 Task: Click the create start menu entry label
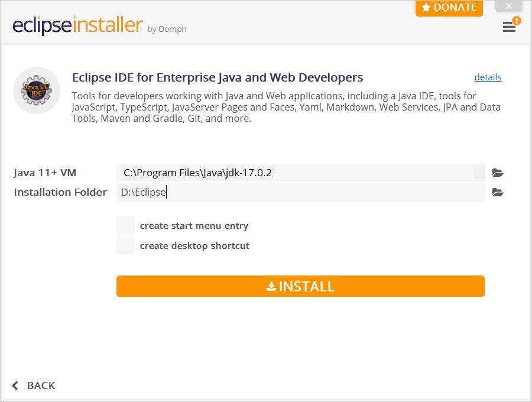194,226
